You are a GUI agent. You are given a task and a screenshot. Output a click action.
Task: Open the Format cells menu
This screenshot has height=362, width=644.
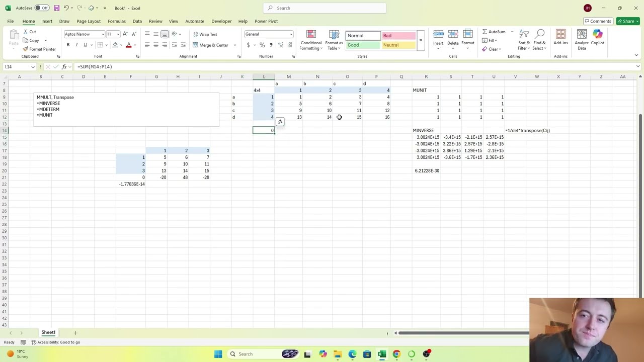(468, 40)
